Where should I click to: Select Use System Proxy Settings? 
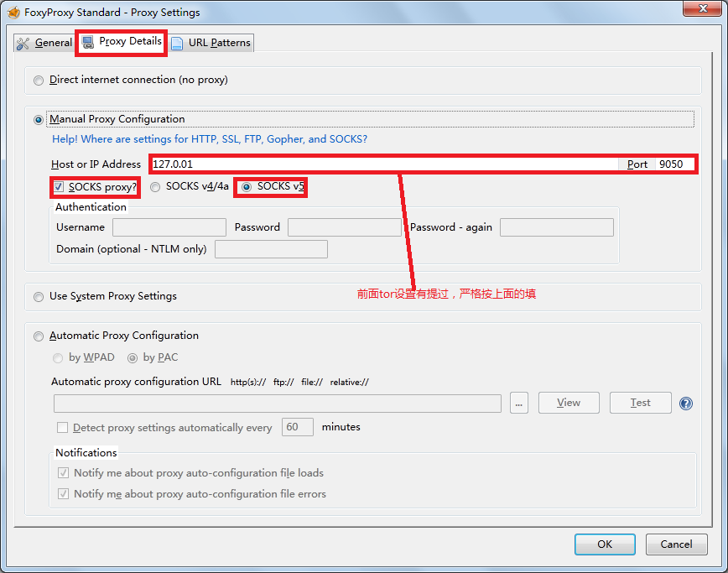point(39,297)
